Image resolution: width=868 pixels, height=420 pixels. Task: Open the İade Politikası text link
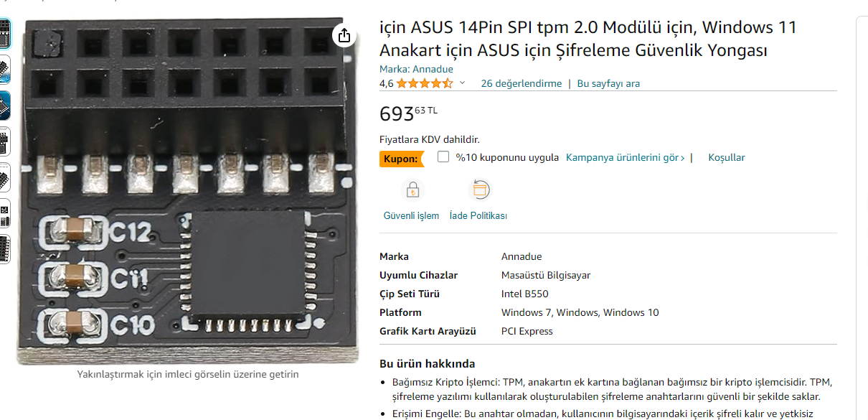[x=478, y=215]
